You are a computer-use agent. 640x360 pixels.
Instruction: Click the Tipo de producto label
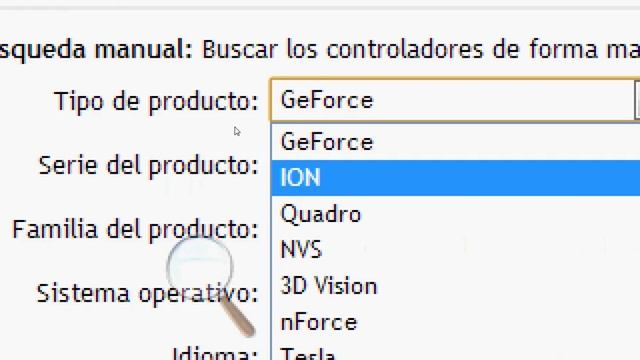pyautogui.click(x=156, y=101)
